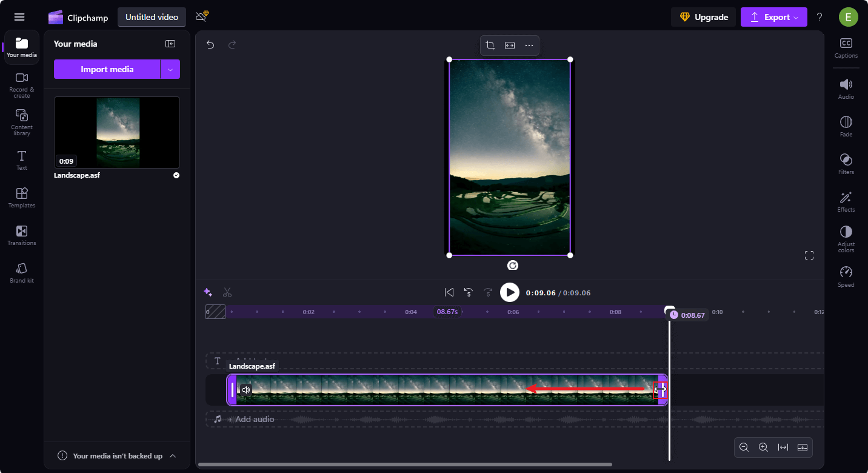Zoom out the timeline
Screen dimensions: 868x473
click(744, 448)
